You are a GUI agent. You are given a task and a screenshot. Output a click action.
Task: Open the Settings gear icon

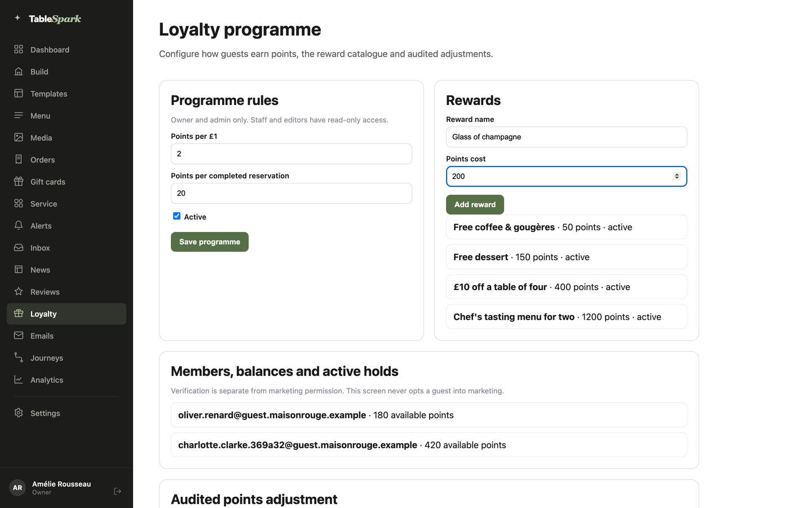pos(19,413)
